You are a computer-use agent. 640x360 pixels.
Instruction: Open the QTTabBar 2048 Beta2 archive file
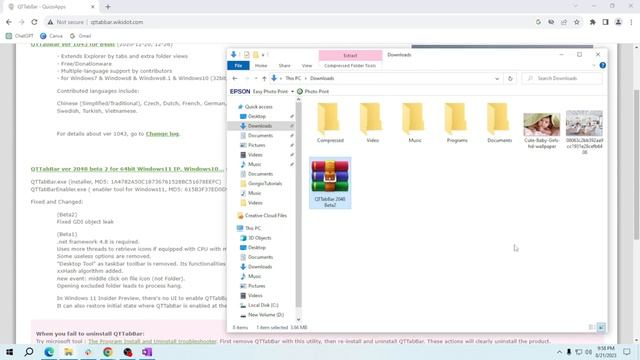[x=330, y=183]
